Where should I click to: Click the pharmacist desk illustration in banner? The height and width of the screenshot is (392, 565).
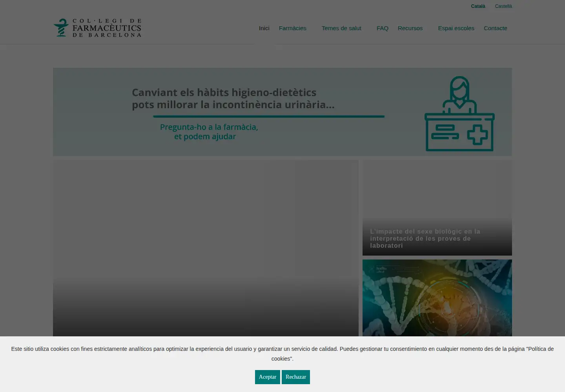[459, 114]
